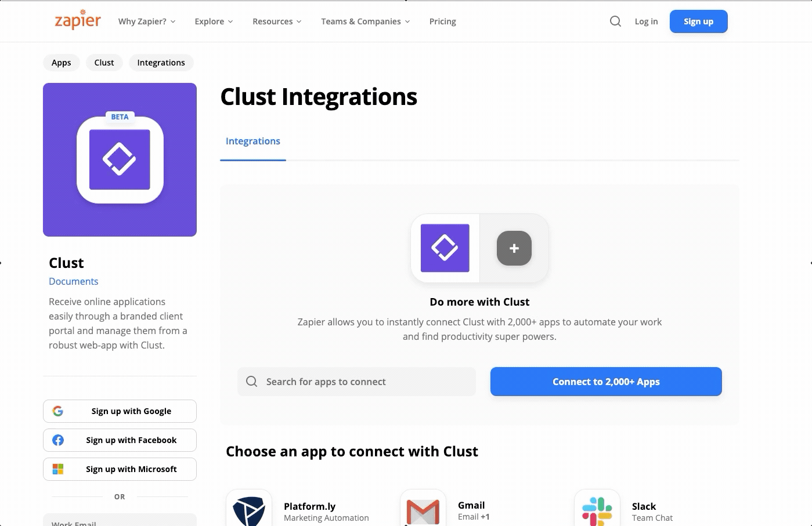Click the blue Sign up button
This screenshot has height=526, width=812.
pos(698,21)
